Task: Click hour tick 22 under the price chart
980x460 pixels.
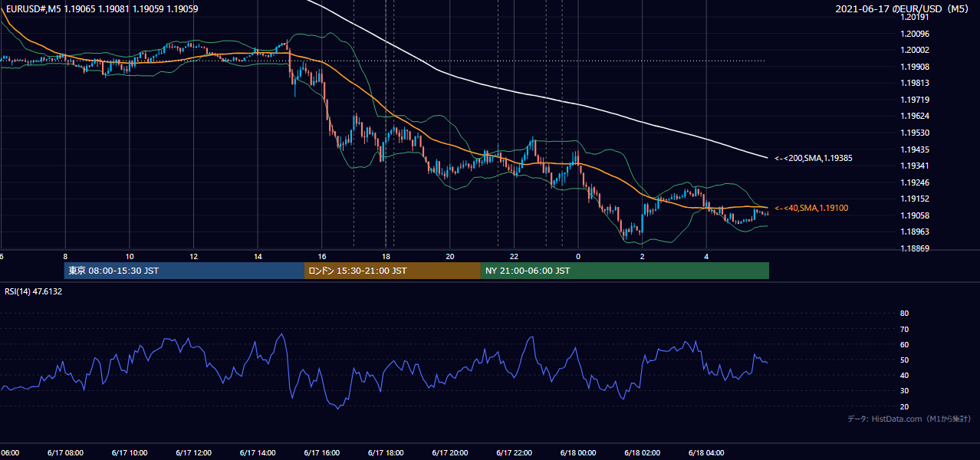Action: [x=514, y=256]
